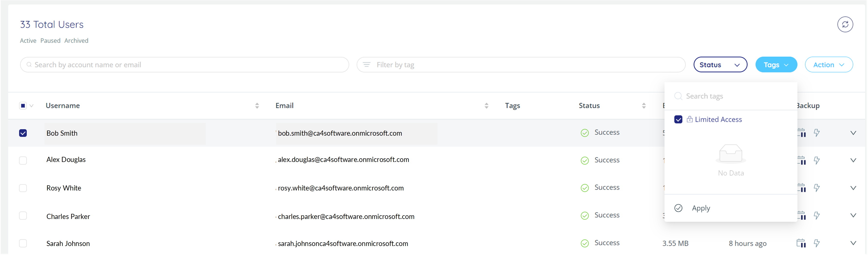Click the refresh users icon
Viewport: 868px width, 255px height.
click(845, 24)
